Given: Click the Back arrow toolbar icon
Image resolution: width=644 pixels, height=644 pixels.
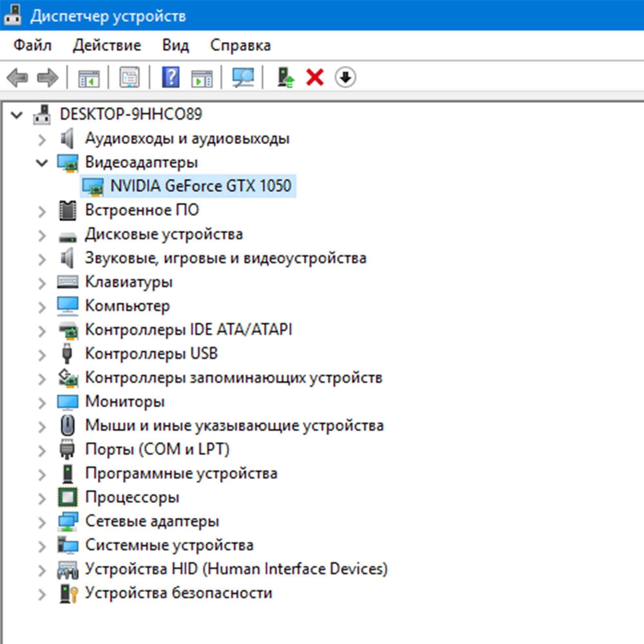Looking at the screenshot, I should pos(17,78).
